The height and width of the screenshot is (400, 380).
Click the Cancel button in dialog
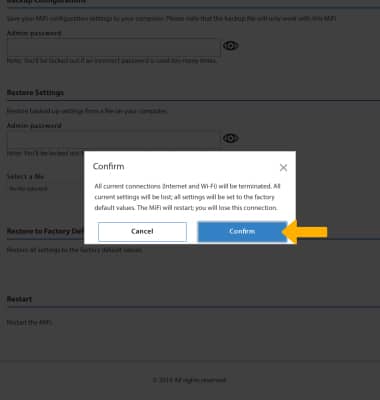tap(142, 232)
